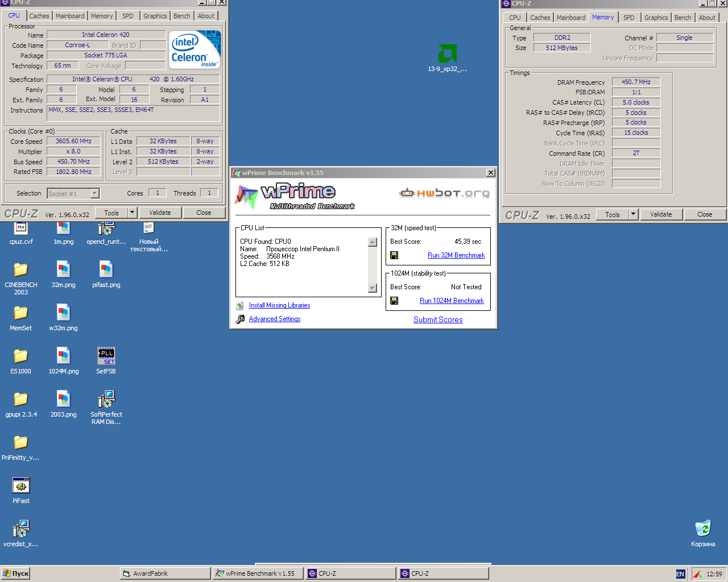Click the HWBOT.org logo in wPrime
The width and height of the screenshot is (728, 582).
point(444,193)
